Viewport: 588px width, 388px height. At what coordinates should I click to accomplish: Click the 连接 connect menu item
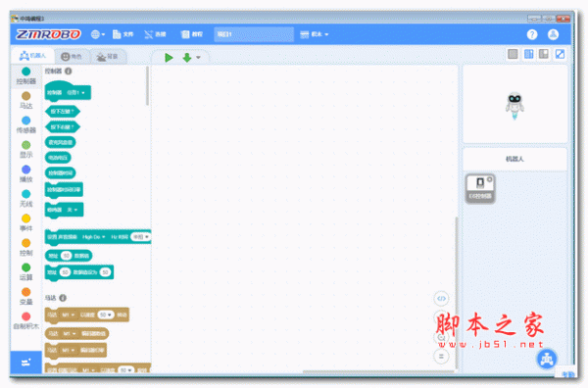click(155, 34)
